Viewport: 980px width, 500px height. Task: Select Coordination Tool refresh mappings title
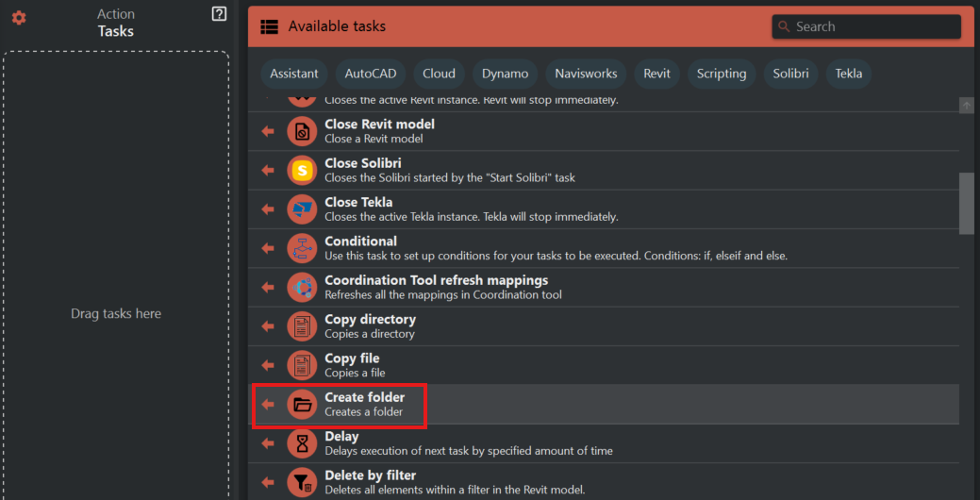coord(437,280)
